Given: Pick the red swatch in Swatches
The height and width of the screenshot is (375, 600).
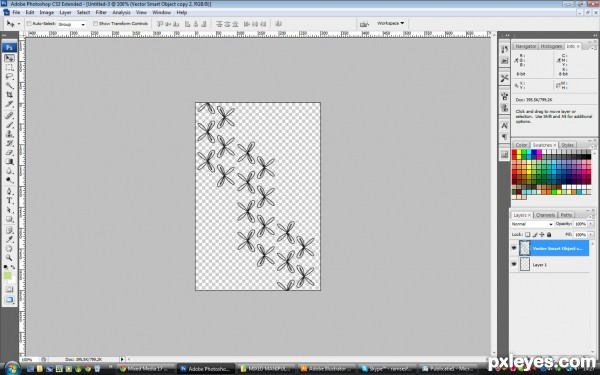Looking at the screenshot, I should coord(514,152).
